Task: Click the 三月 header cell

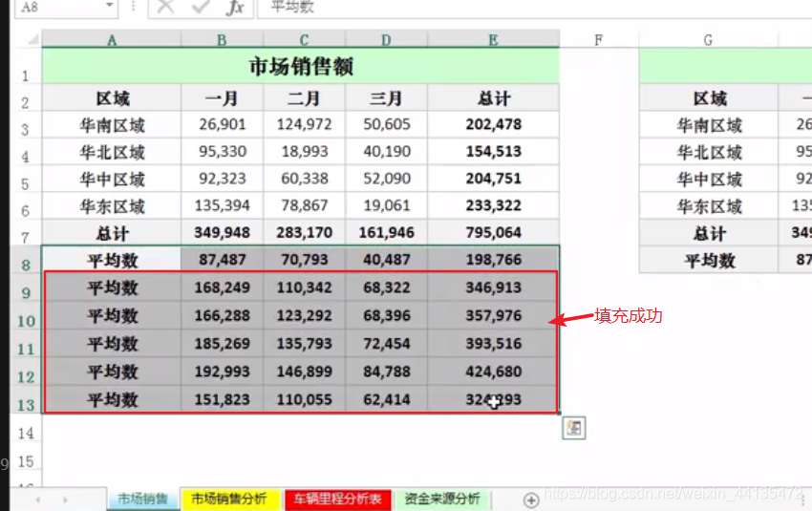Action: click(386, 97)
